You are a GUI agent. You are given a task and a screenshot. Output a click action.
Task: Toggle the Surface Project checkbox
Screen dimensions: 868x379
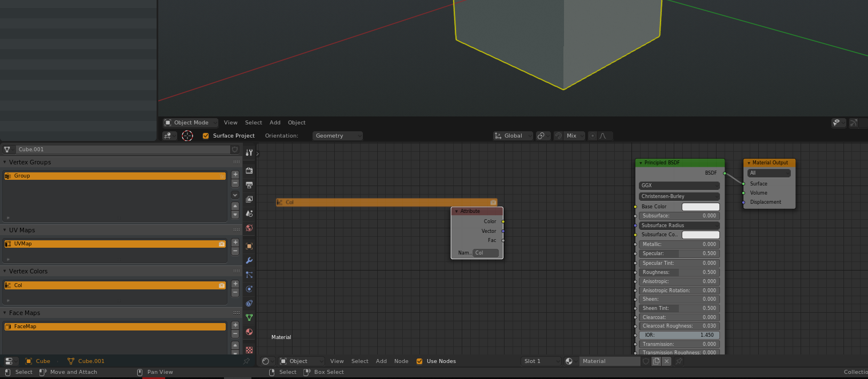pos(206,136)
